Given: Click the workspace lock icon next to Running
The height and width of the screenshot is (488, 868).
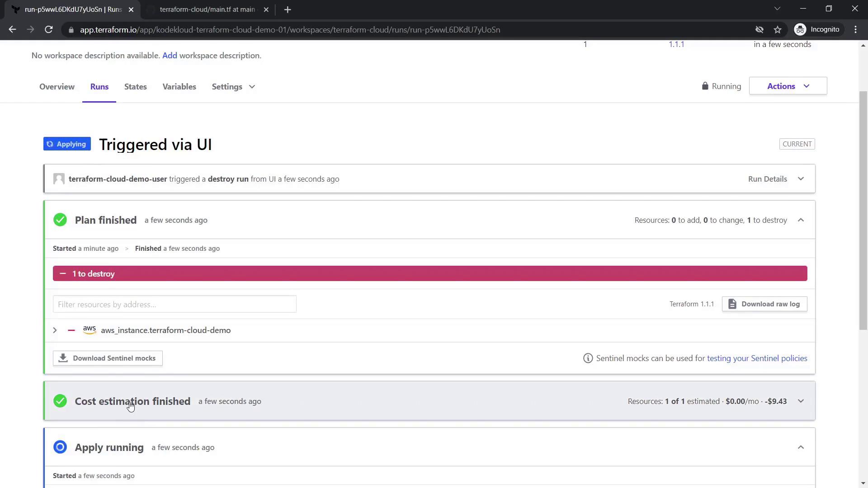Looking at the screenshot, I should pos(705,86).
